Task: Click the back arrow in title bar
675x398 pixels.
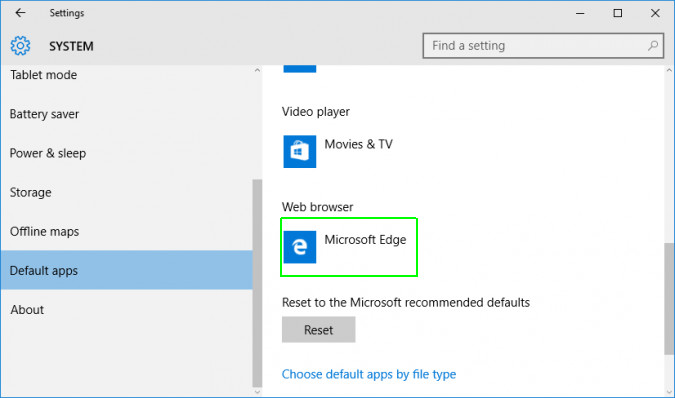Action: pos(20,13)
